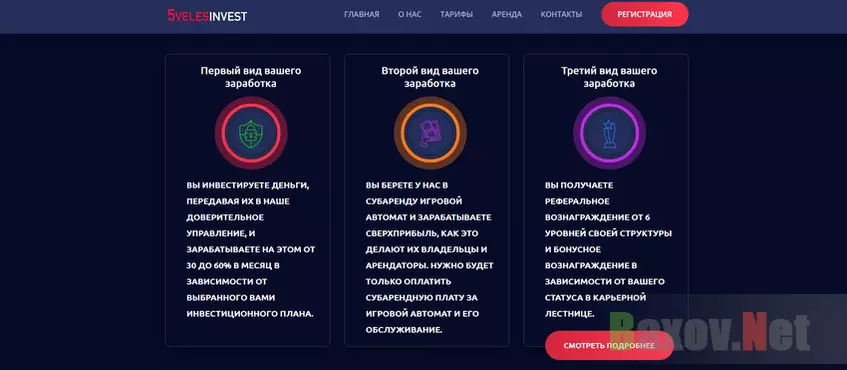Click the РЕГИСТРАЦИЯ button
847x370 pixels.
(644, 15)
